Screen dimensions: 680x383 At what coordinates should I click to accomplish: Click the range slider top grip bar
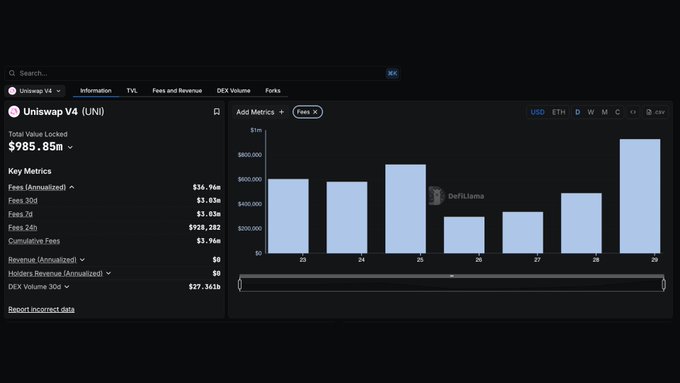451,276
